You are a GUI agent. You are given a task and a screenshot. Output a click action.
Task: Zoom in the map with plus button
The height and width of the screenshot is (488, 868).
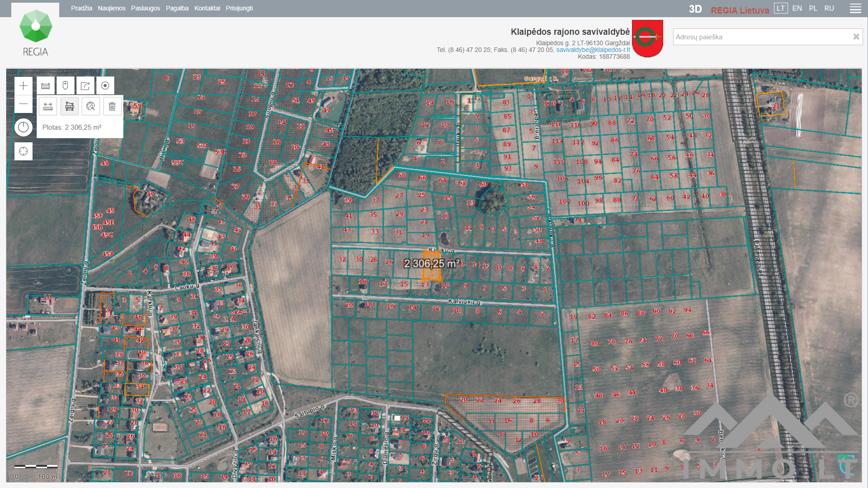point(24,86)
